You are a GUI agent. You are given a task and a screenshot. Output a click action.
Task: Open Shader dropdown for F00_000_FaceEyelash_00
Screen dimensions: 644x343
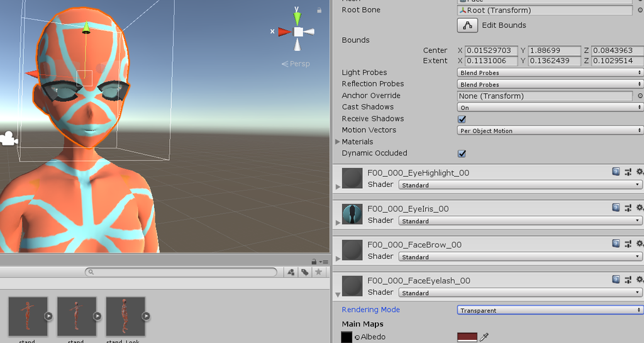pos(520,293)
